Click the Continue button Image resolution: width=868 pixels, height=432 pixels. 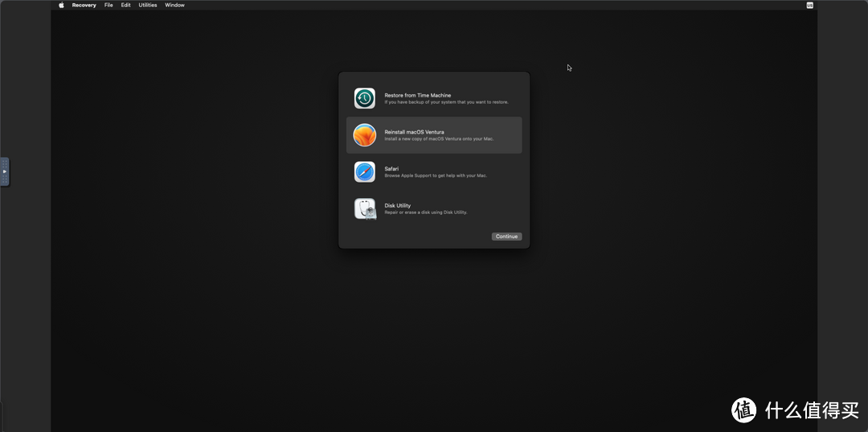[x=506, y=237]
